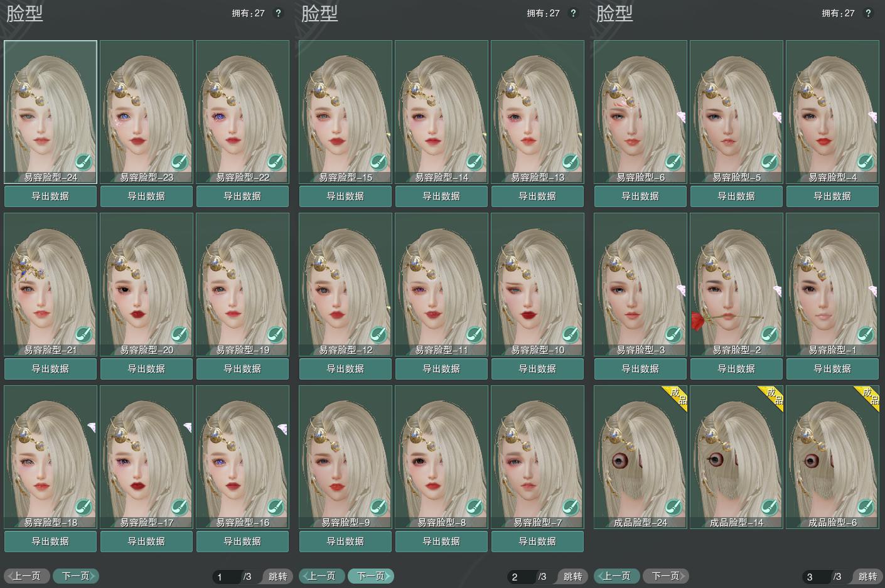The width and height of the screenshot is (885, 588).
Task: Select face thumbnail 易容脸型-3
Action: coord(640,284)
